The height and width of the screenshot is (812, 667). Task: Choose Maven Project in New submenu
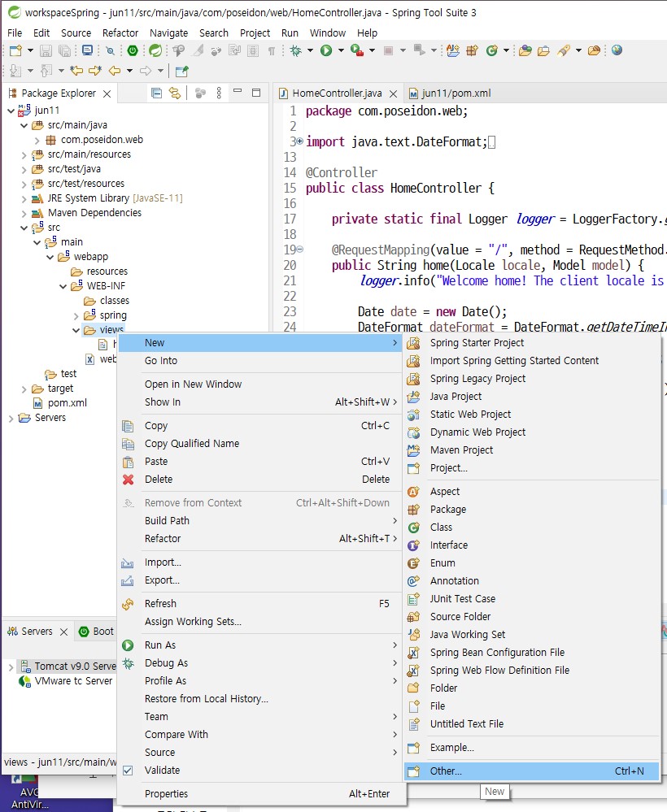[x=530, y=450]
